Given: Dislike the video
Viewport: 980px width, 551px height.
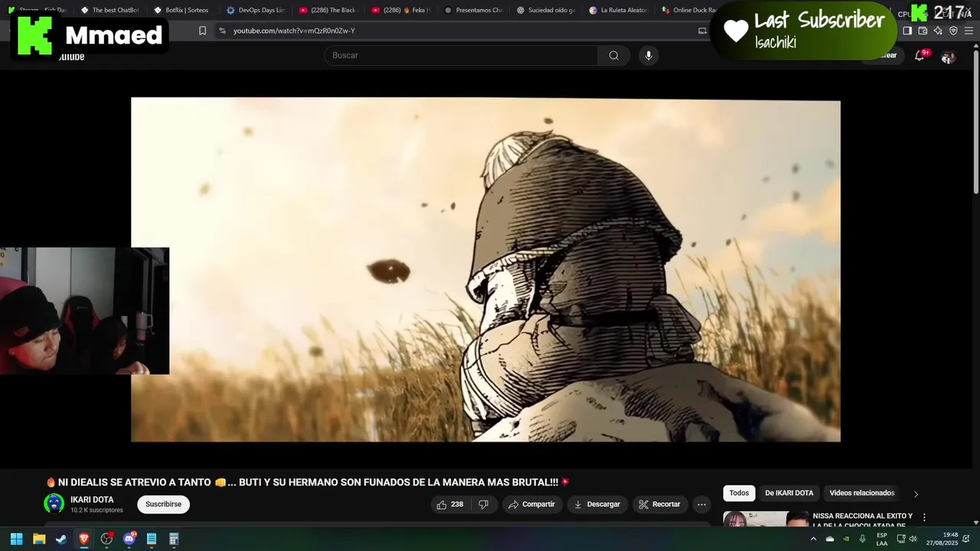Looking at the screenshot, I should pyautogui.click(x=483, y=504).
